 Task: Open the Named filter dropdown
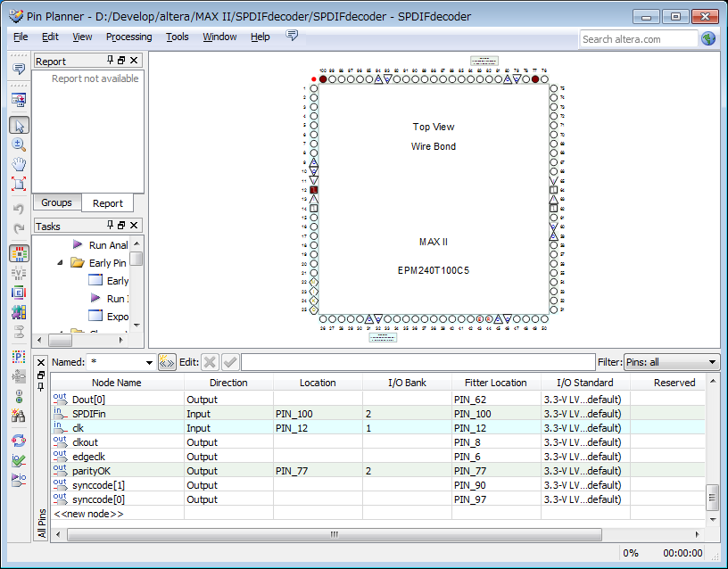pyautogui.click(x=149, y=362)
